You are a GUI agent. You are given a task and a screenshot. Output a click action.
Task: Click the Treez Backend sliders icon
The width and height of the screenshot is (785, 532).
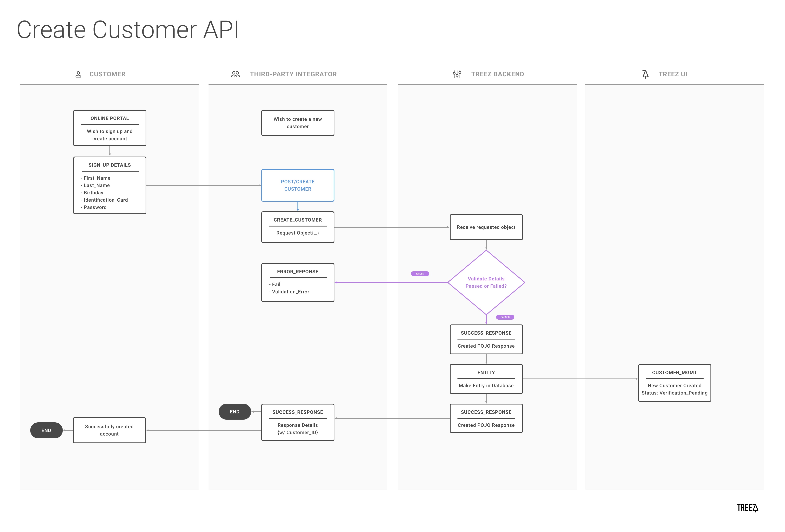[457, 74]
